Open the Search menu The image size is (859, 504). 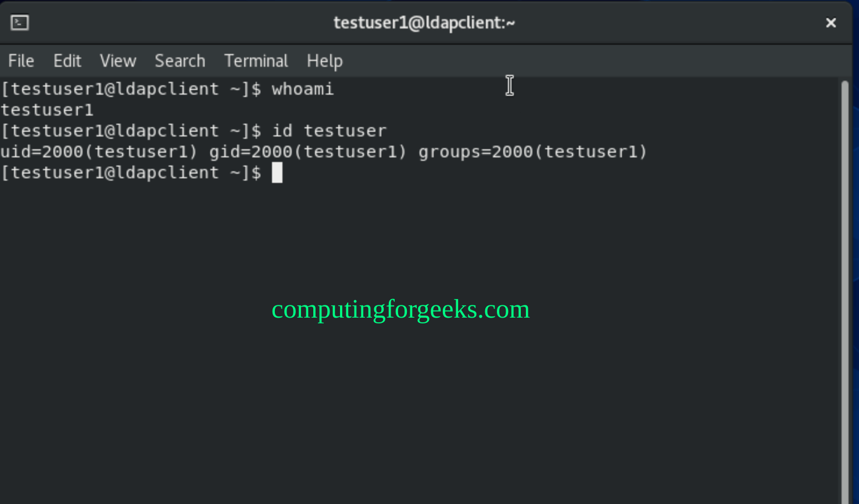click(180, 61)
